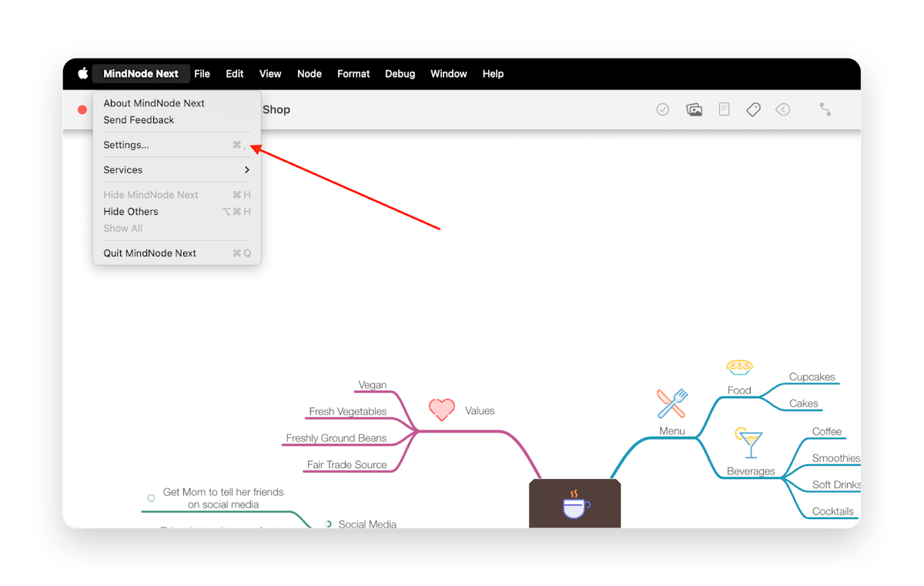Viewport: 924px width, 586px height.
Task: Select the Fair Trade Source node
Action: (x=347, y=464)
